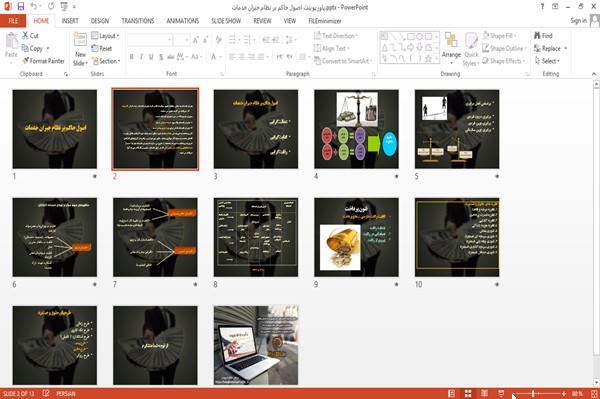Open PowerPoint Help
Screen dimensions: 600x399
point(542,7)
